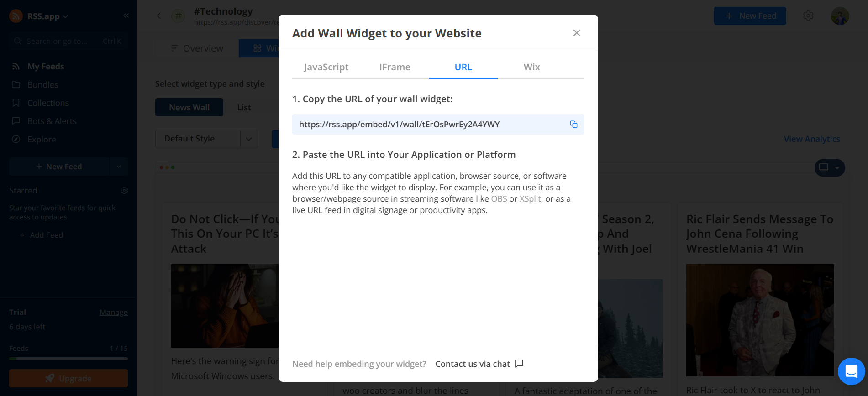
Task: Switch to the JavaScript tab
Action: [326, 67]
